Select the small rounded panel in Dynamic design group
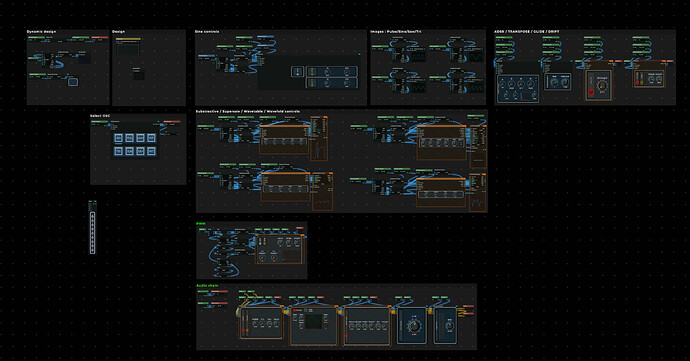690x361 pixels. point(73,81)
